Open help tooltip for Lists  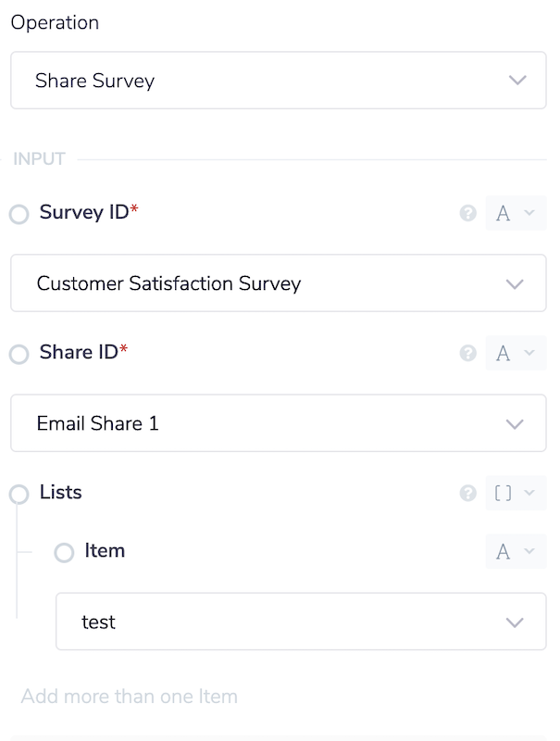[x=467, y=492]
